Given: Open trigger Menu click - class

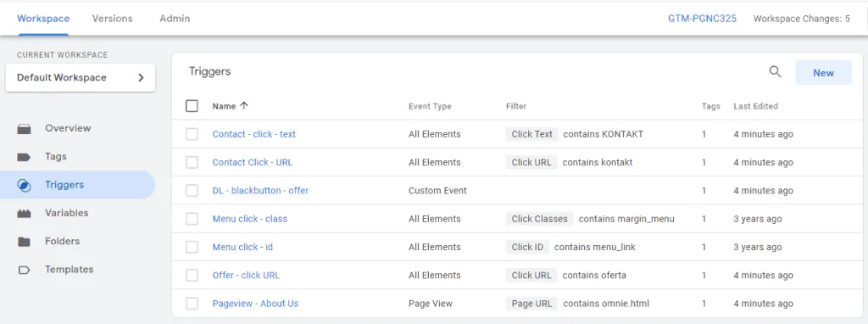Looking at the screenshot, I should coord(250,219).
